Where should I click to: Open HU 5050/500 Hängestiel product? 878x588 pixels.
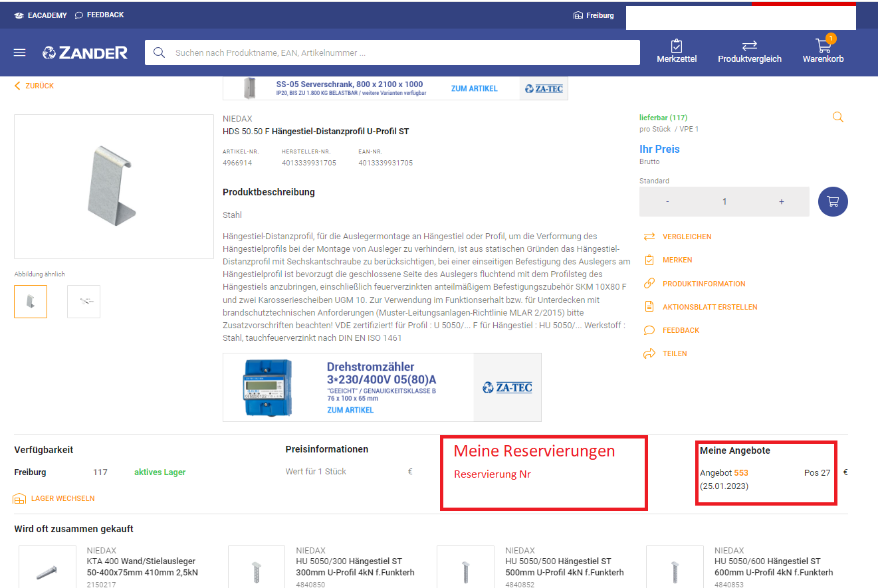point(564,567)
